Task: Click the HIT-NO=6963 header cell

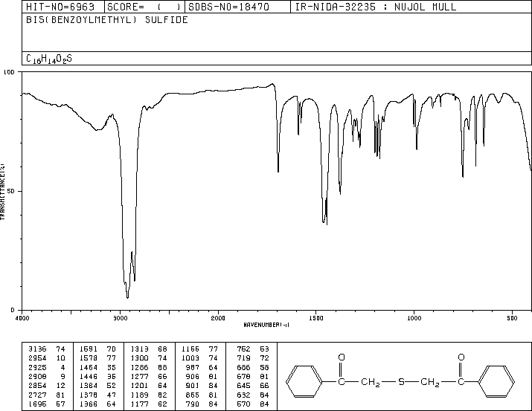Action: point(63,7)
